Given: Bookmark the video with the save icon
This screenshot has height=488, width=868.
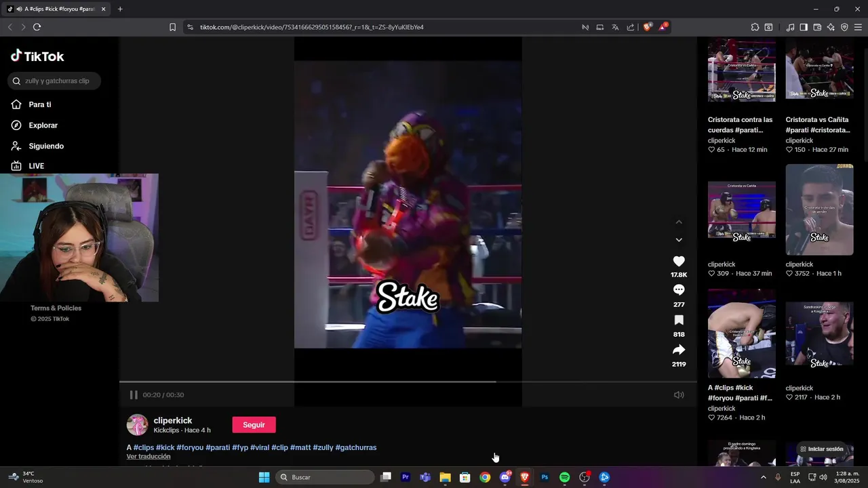Looking at the screenshot, I should [x=679, y=320].
